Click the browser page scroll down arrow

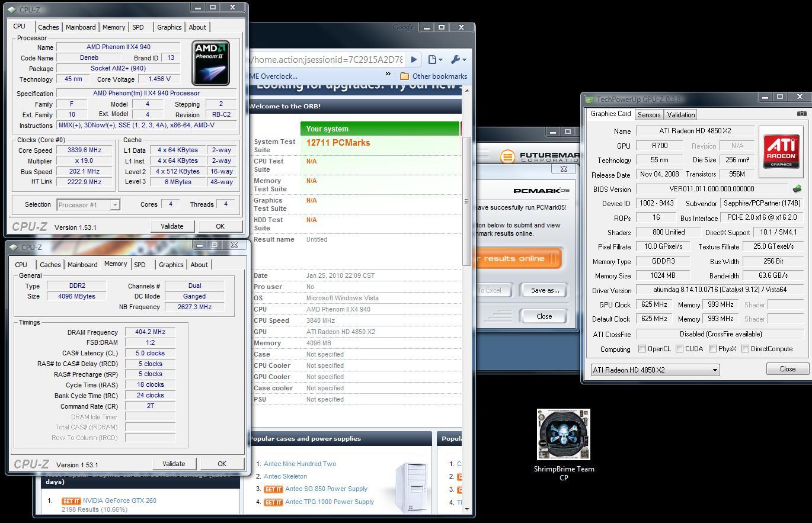[x=467, y=509]
